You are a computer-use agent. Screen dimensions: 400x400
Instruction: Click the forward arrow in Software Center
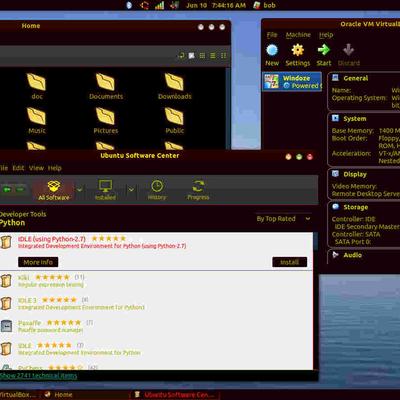(20, 190)
